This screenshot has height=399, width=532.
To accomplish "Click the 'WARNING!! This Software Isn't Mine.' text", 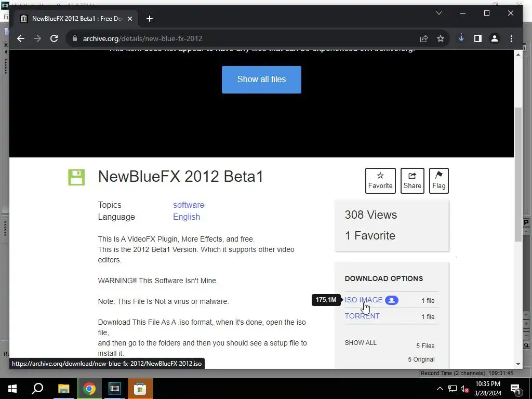I will pos(158,281).
